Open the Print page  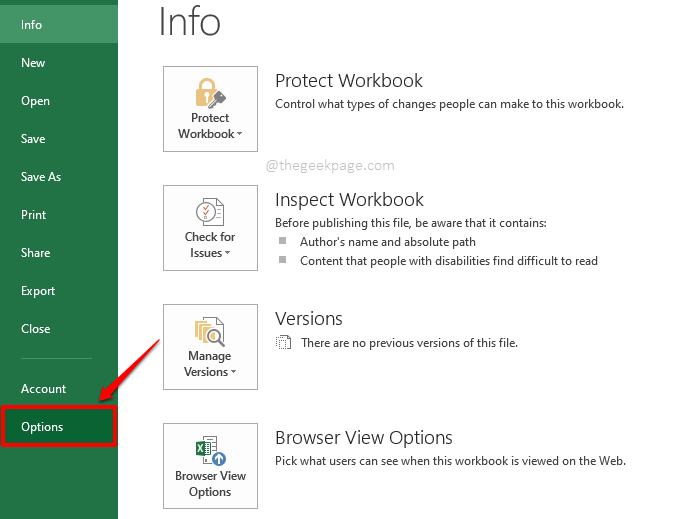(x=33, y=215)
